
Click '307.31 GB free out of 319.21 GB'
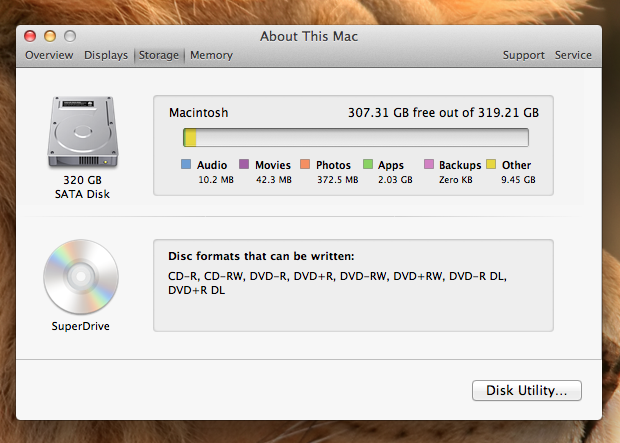tap(443, 113)
